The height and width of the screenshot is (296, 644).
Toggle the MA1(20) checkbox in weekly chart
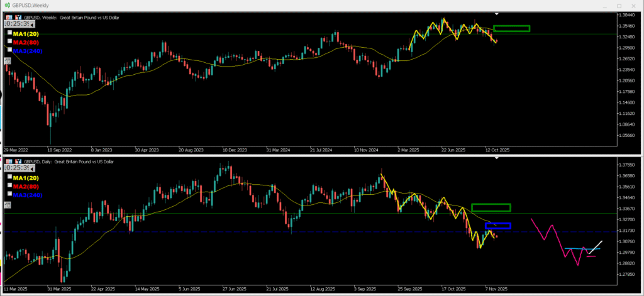click(9, 32)
